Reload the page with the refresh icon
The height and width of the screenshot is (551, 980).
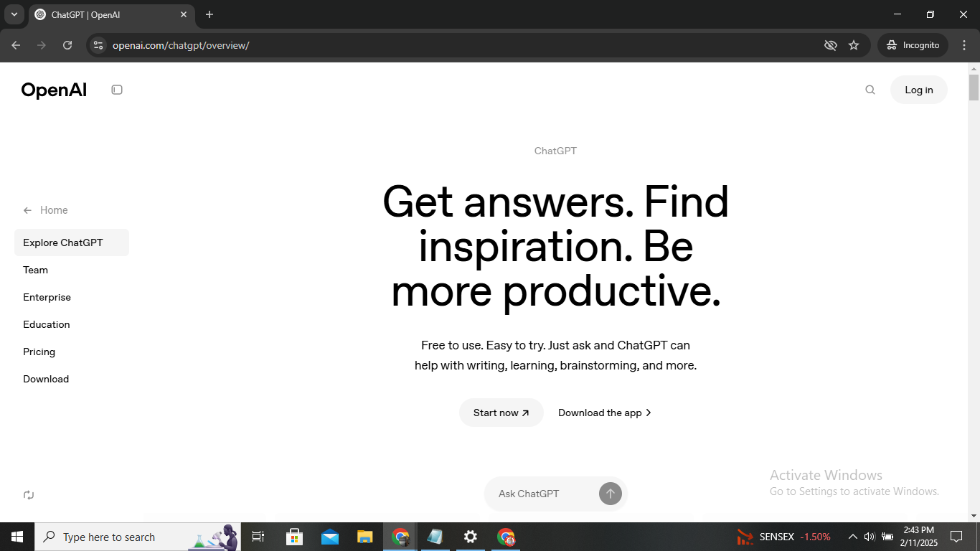tap(67, 45)
